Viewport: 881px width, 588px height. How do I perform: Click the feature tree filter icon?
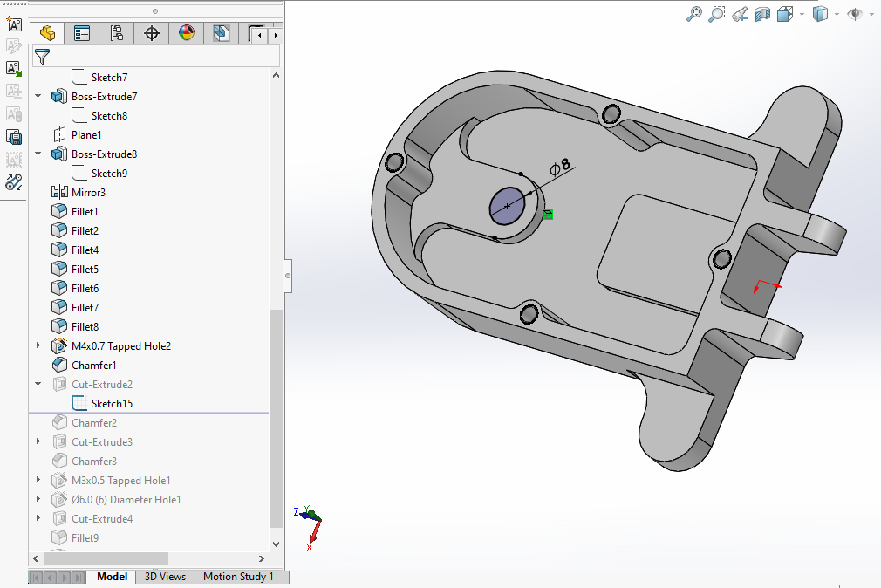coord(42,57)
